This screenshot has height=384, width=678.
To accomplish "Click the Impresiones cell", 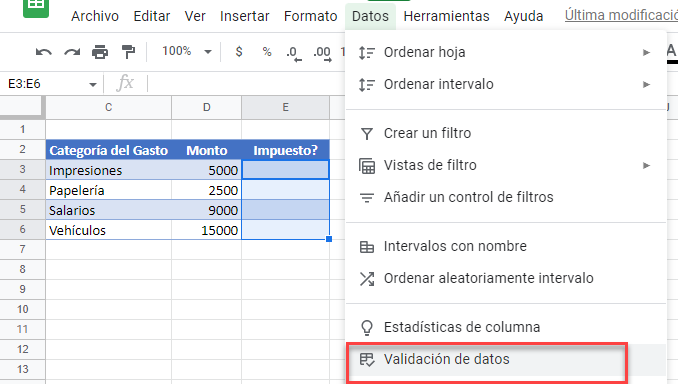I will [x=109, y=170].
